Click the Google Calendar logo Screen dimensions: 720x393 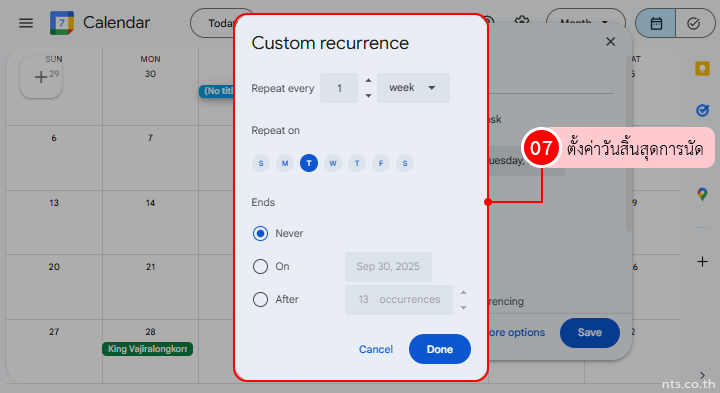click(x=62, y=23)
